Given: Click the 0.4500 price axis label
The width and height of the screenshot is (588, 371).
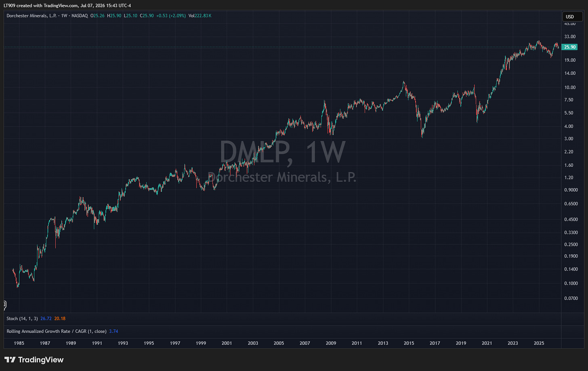Looking at the screenshot, I should click(571, 220).
